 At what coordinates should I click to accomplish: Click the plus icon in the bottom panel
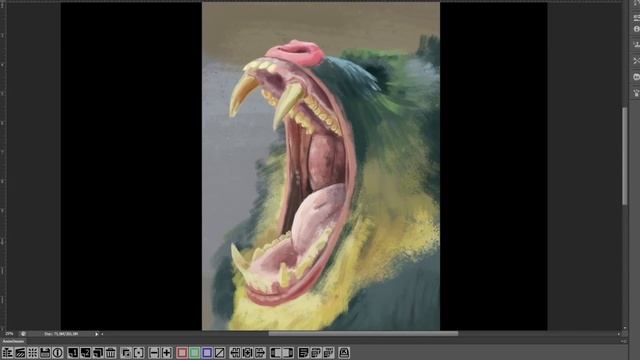167,353
